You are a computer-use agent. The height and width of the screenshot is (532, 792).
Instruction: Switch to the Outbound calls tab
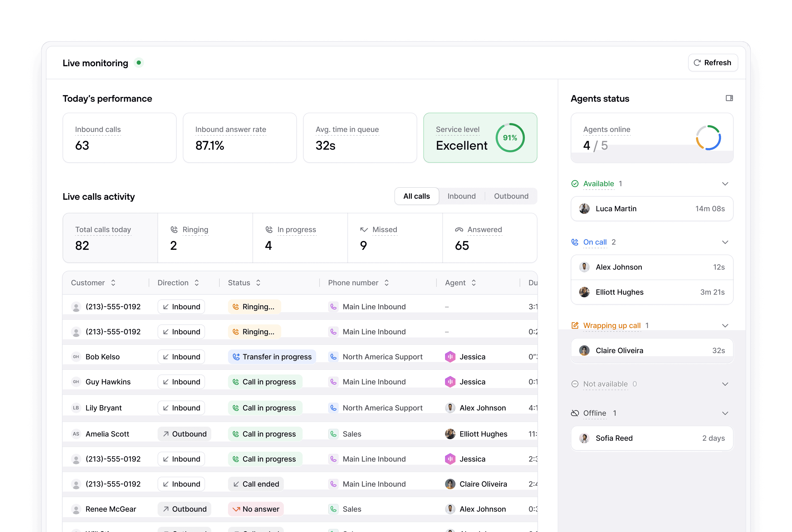pos(511,196)
